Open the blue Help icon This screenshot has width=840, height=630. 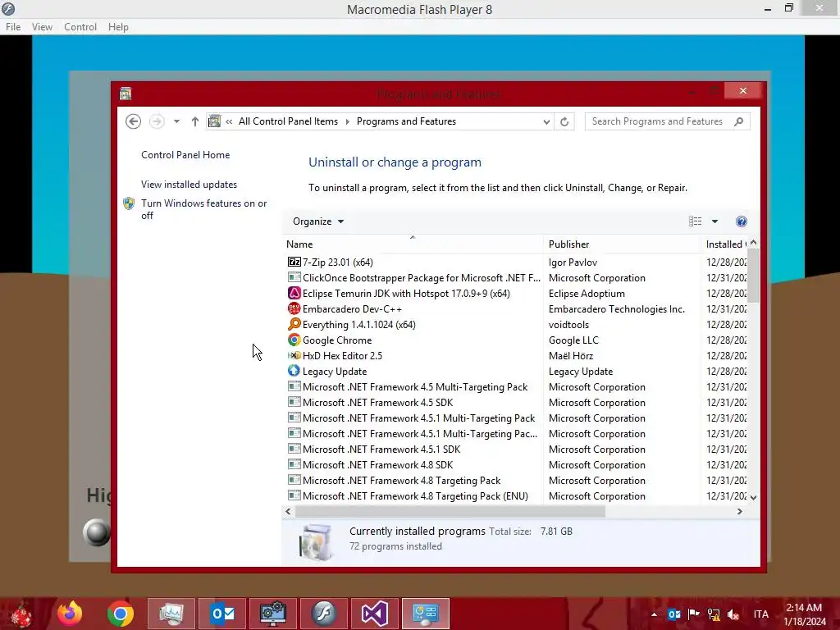pyautogui.click(x=742, y=221)
